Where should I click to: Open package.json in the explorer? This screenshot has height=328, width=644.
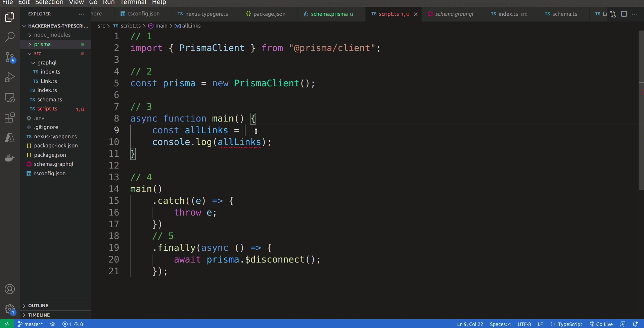coord(50,155)
